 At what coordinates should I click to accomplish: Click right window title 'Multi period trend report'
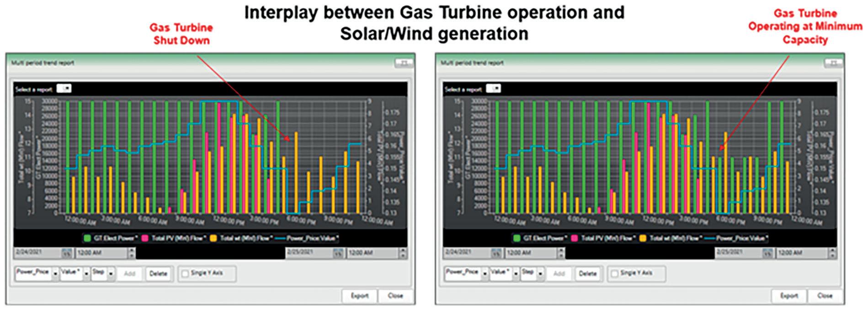(x=472, y=63)
